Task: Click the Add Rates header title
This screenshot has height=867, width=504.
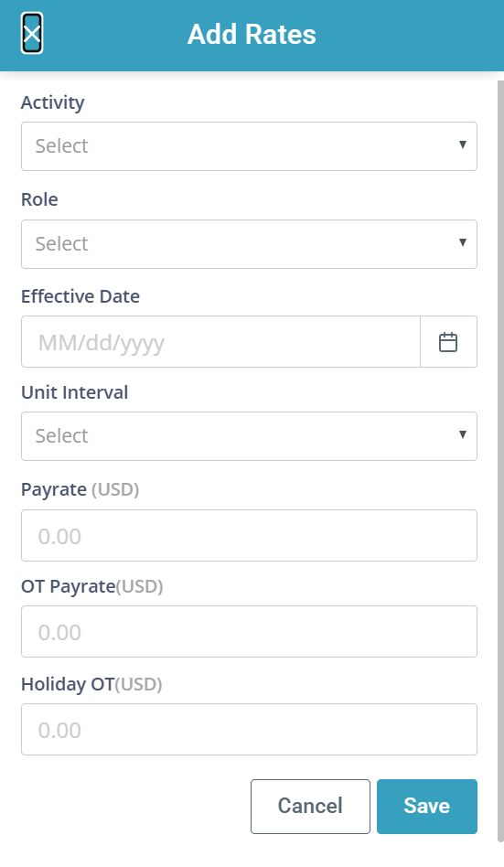Action: [252, 34]
